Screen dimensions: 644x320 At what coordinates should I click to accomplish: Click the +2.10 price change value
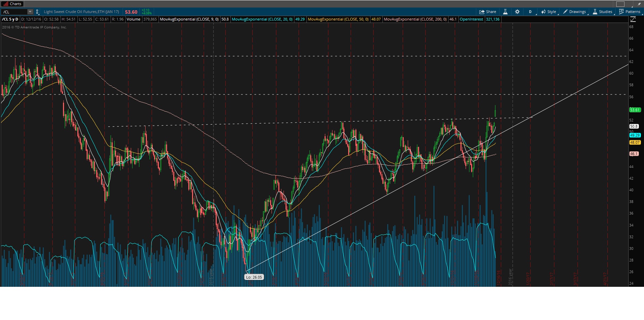pos(146,10)
